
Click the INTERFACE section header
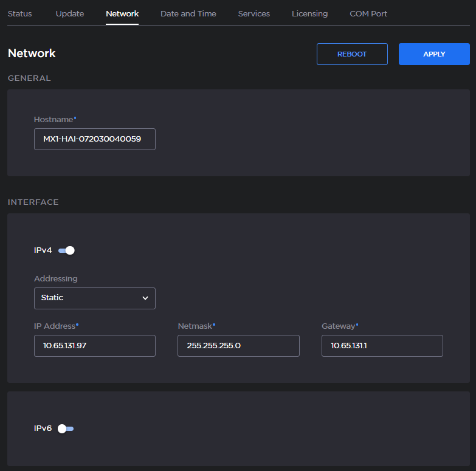click(33, 202)
